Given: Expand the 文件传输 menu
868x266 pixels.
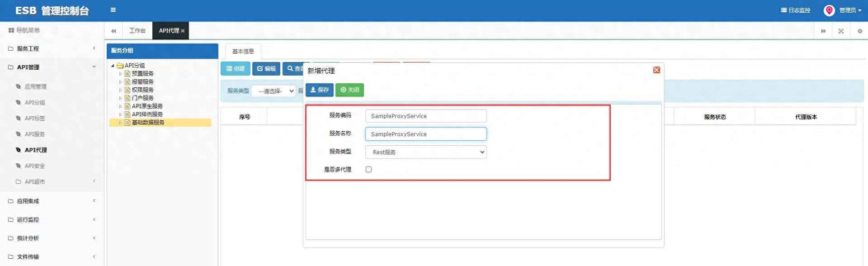Looking at the screenshot, I should click(x=52, y=256).
